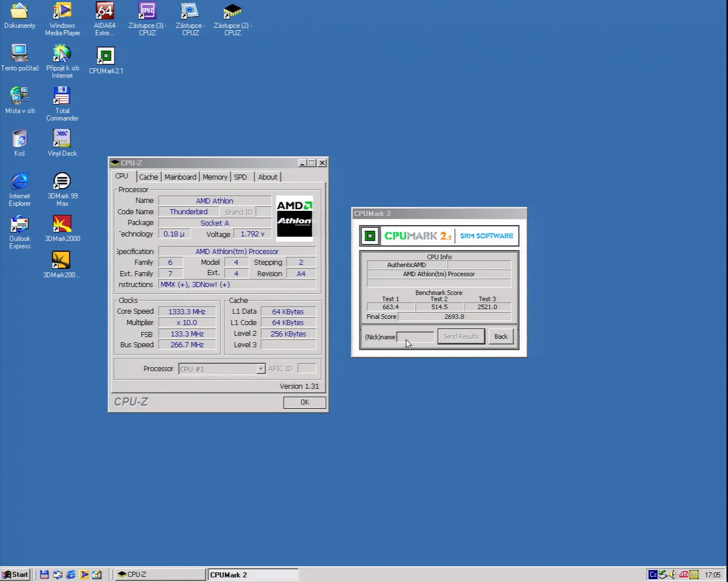Open the Start menu

15,575
